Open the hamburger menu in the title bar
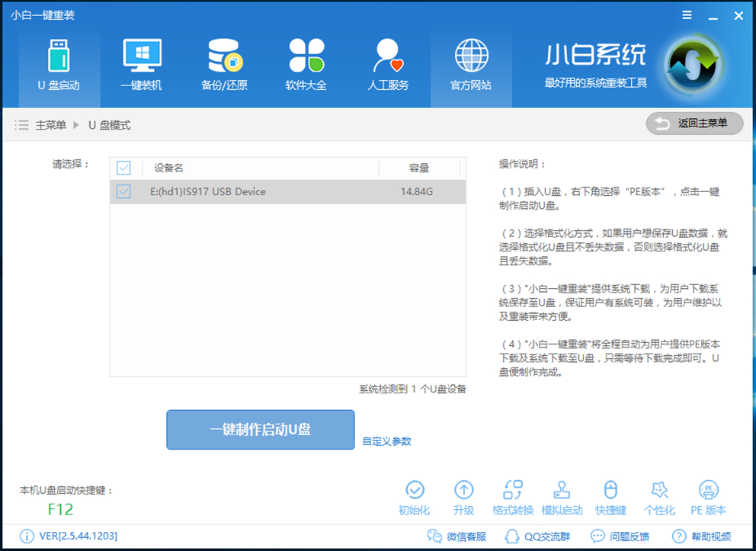The image size is (756, 551). click(x=686, y=14)
